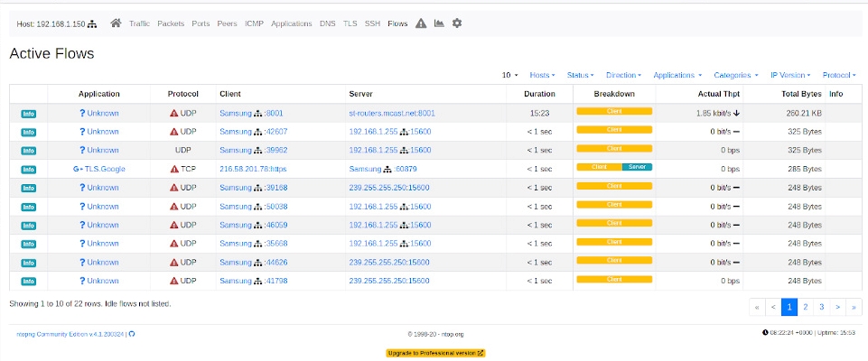Expand the Applications filter dropdown
The height and width of the screenshot is (361, 868).
[x=677, y=75]
